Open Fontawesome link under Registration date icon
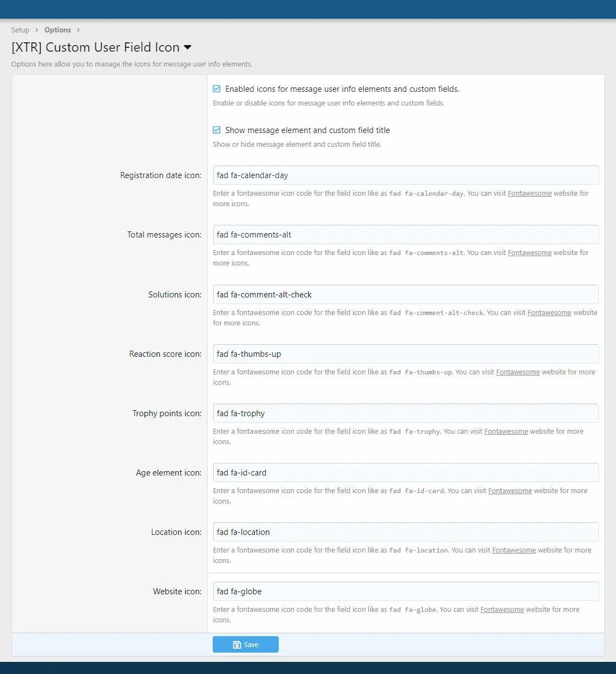This screenshot has height=674, width=616. point(530,194)
